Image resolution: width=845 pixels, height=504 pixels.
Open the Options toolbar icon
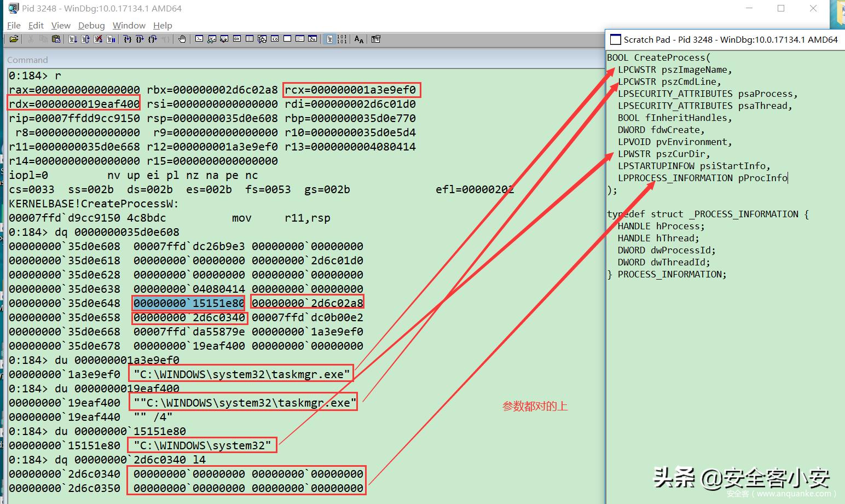376,39
